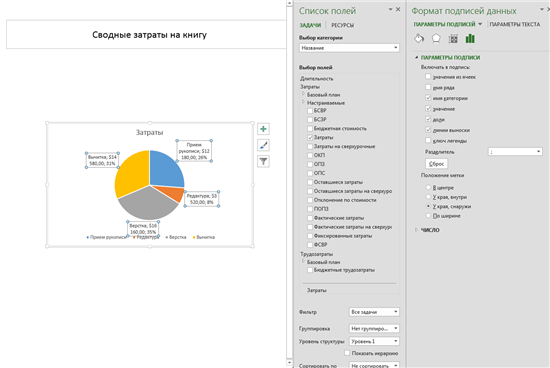Image resolution: width=550 pixels, height=368 pixels.
Task: Select the Сводные затраты на книгу title box
Action: point(146,34)
